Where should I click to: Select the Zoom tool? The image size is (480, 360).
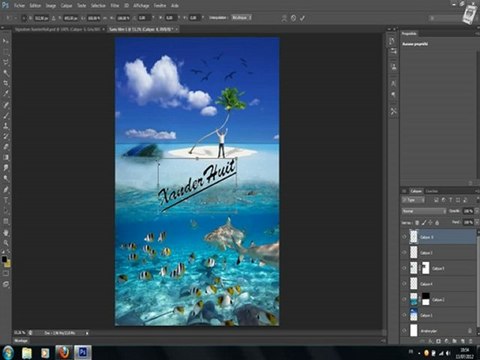[6, 243]
